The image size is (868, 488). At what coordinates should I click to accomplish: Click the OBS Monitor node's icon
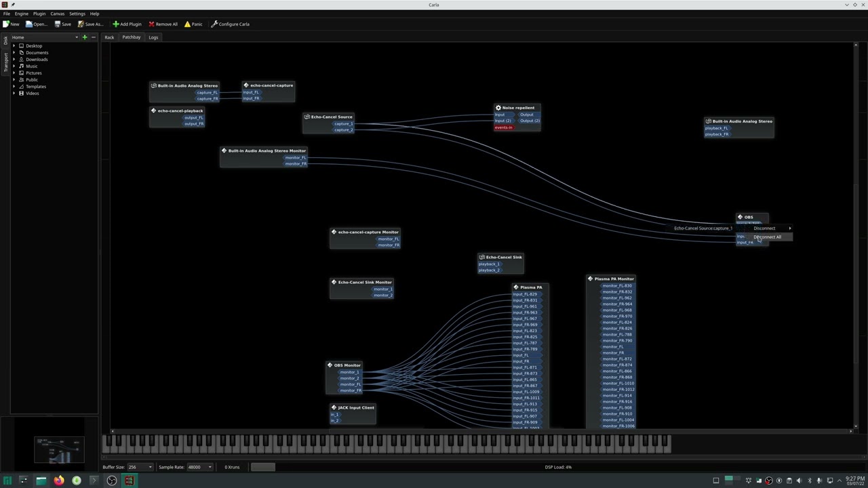pos(330,365)
